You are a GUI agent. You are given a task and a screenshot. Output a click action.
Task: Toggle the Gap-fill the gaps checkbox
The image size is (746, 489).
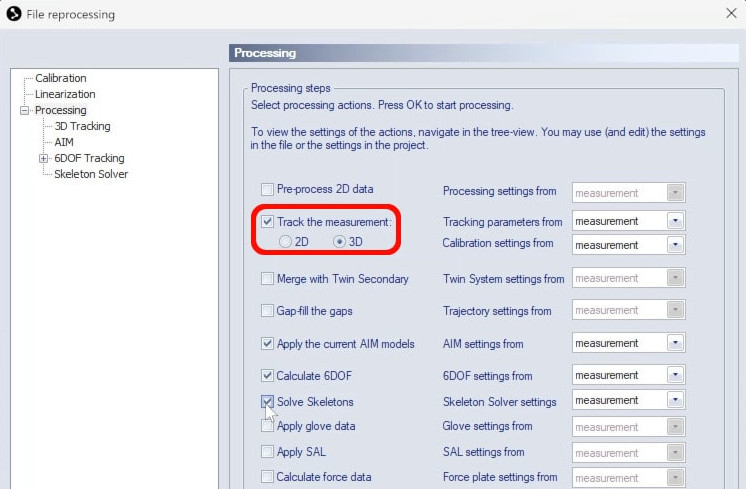click(x=267, y=311)
